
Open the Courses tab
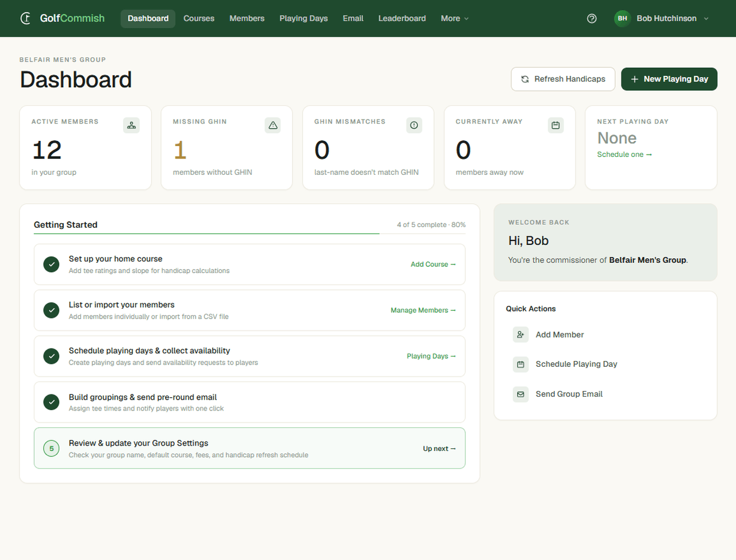199,18
